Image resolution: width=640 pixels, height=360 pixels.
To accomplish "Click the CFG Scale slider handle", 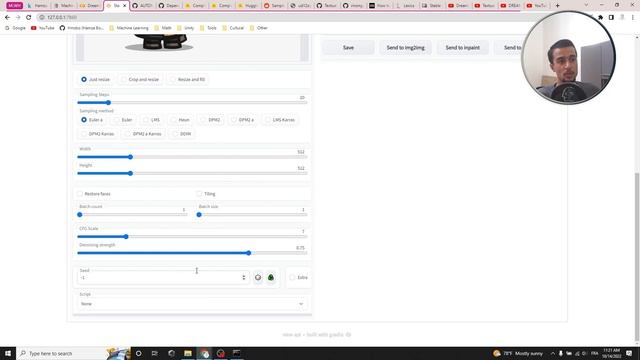I will [126, 236].
